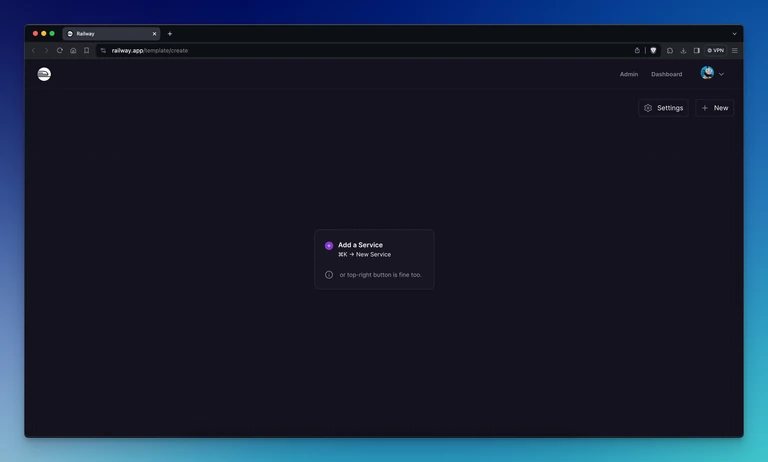
Task: Open the downloads icon in the browser toolbar
Action: [683, 50]
